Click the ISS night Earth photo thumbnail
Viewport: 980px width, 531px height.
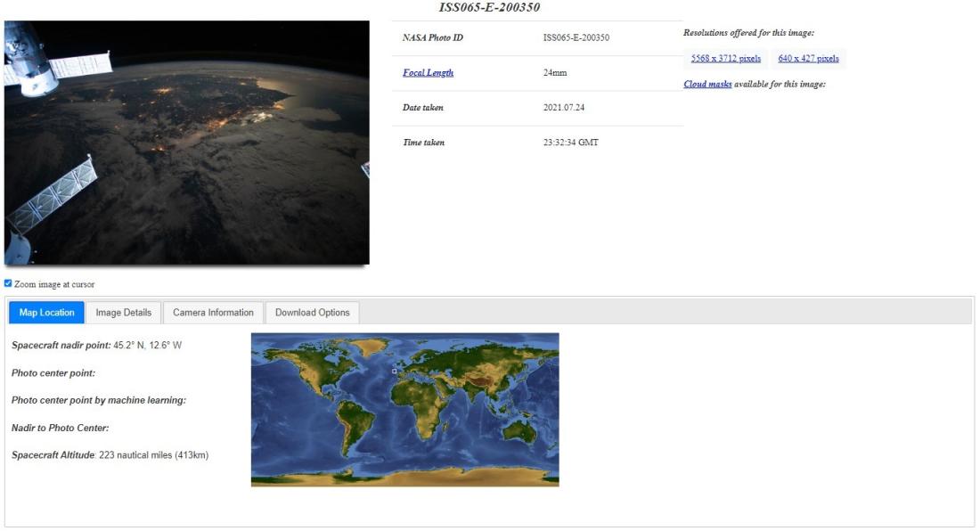pyautogui.click(x=187, y=143)
